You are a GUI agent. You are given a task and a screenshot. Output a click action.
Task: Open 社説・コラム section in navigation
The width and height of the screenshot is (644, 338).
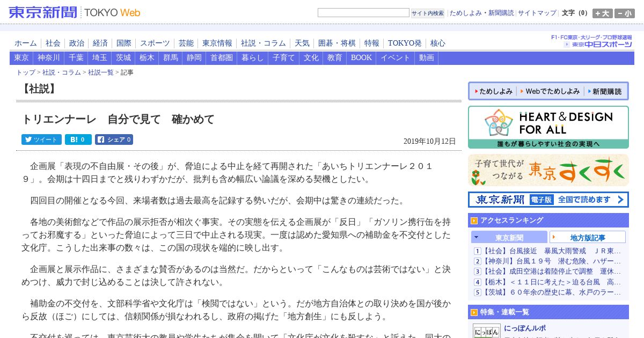264,43
